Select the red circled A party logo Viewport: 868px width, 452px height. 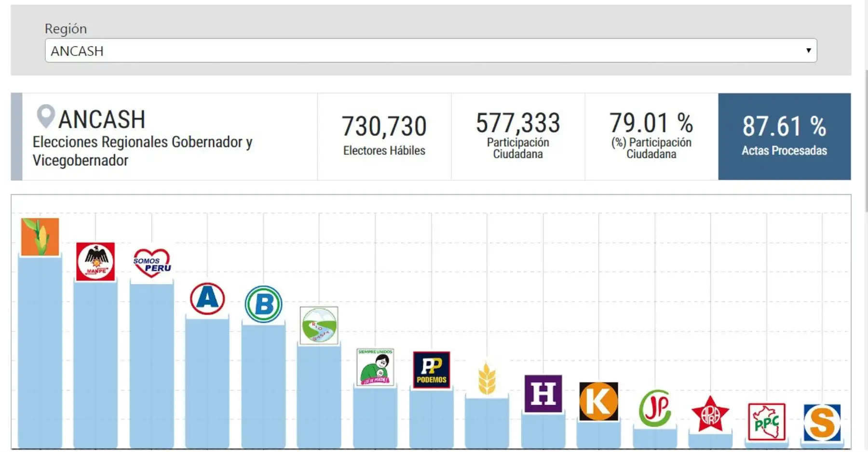[x=207, y=299]
